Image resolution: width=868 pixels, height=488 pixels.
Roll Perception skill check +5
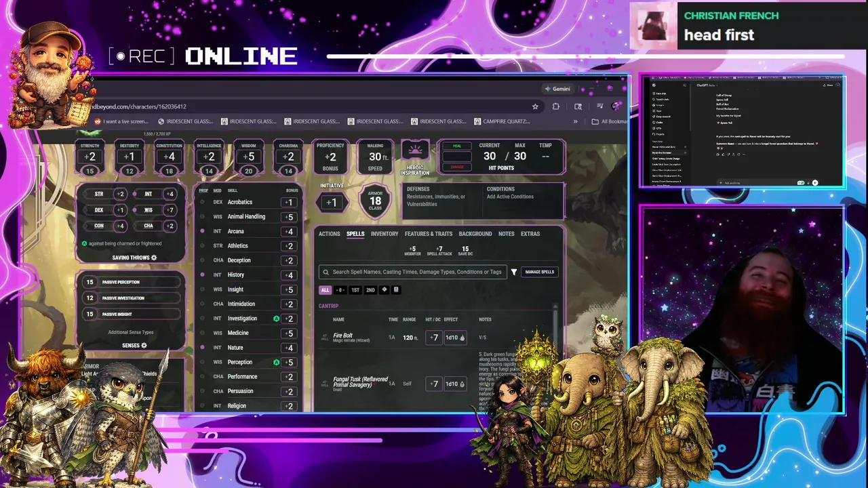(289, 363)
